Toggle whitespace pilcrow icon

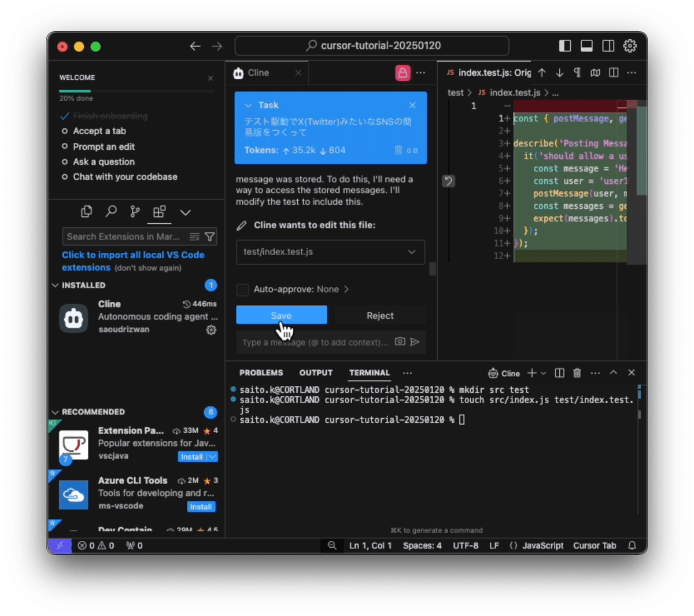[x=577, y=73]
